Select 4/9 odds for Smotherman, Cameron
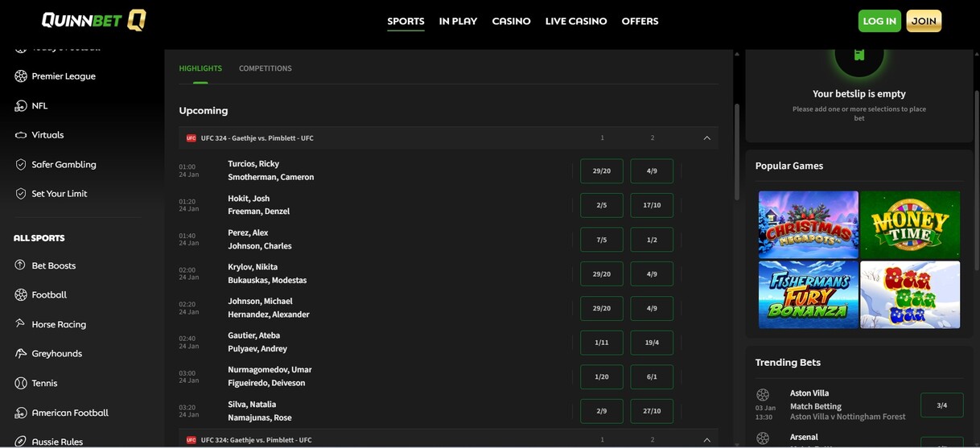The width and height of the screenshot is (980, 448). pos(652,171)
